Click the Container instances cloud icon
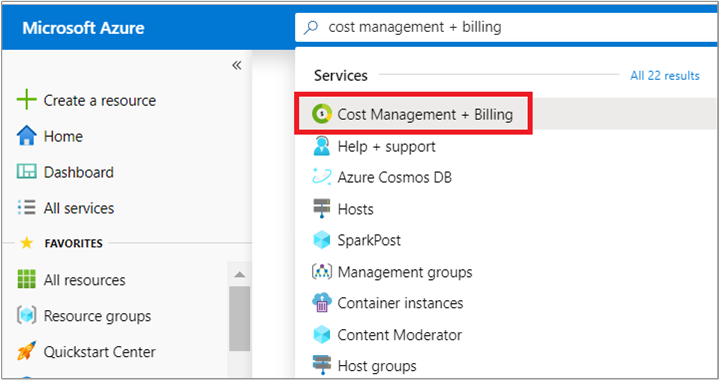 tap(321, 303)
